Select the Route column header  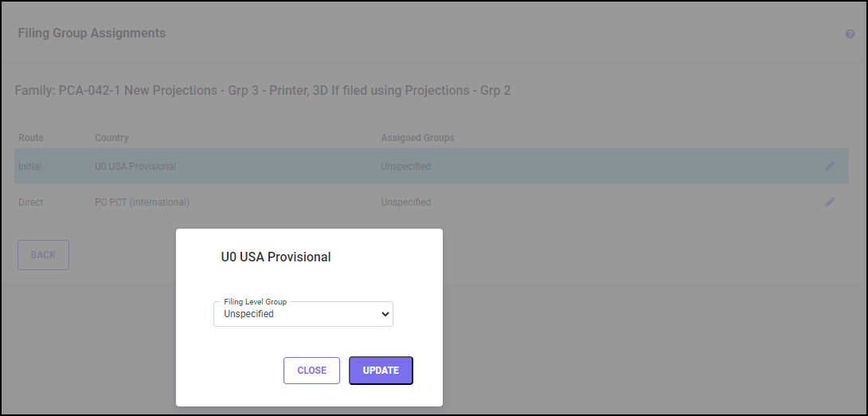(31, 138)
